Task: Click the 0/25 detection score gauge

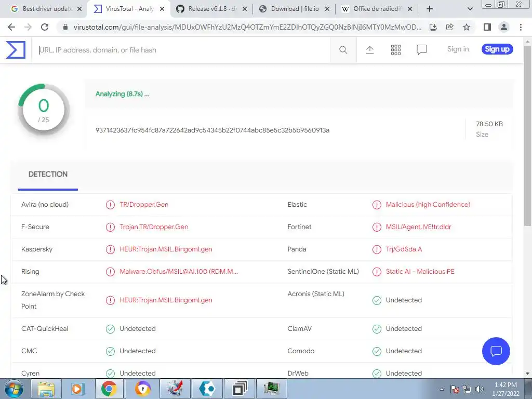Action: (x=44, y=110)
